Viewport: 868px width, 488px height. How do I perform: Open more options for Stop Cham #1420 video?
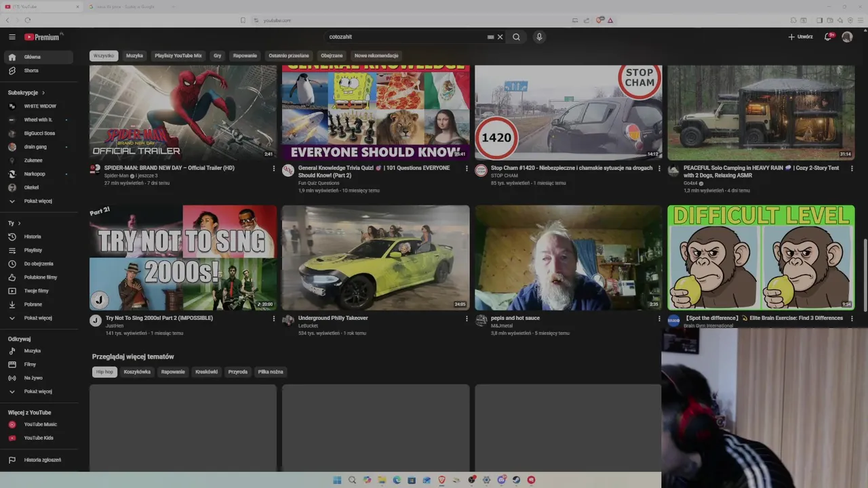[659, 168]
